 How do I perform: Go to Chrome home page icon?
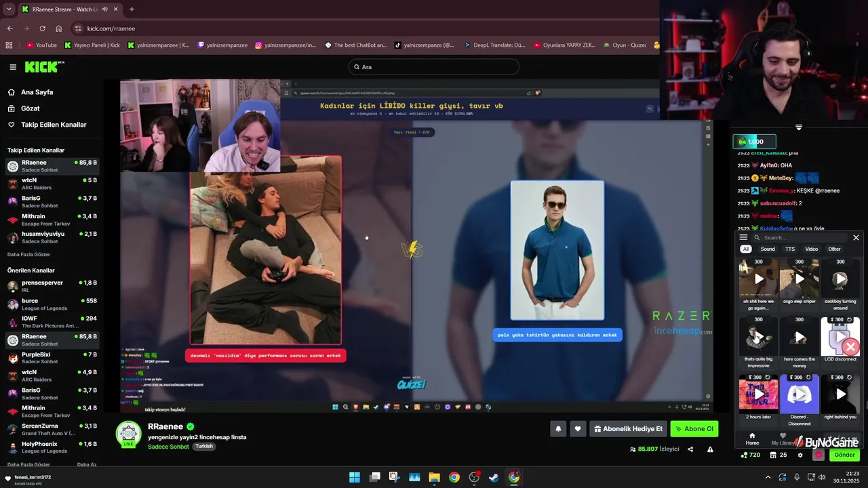[58, 28]
